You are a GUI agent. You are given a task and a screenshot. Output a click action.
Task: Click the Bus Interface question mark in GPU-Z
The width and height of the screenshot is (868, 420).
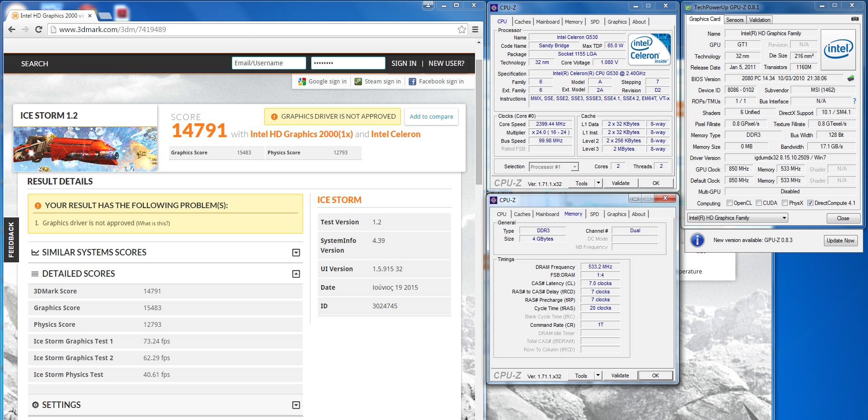(x=855, y=101)
